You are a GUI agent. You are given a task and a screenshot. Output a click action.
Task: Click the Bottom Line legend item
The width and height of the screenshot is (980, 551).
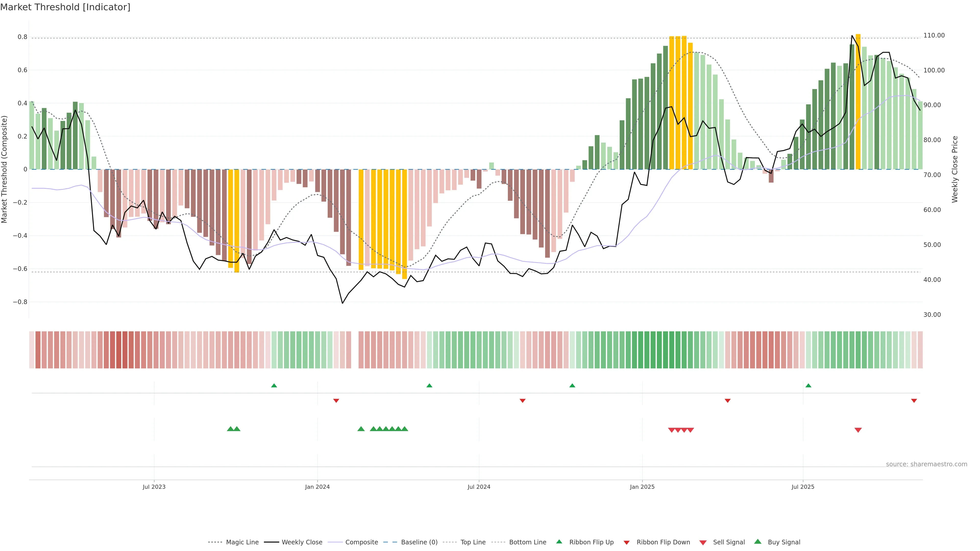click(x=527, y=542)
